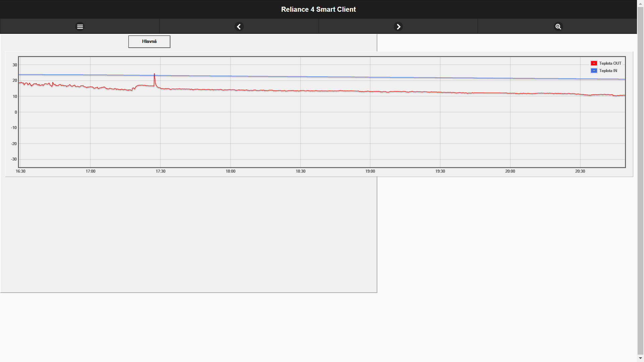Screen dimensions: 644x362
Task: Click the 0 value on Y axis
Action: pos(16,112)
